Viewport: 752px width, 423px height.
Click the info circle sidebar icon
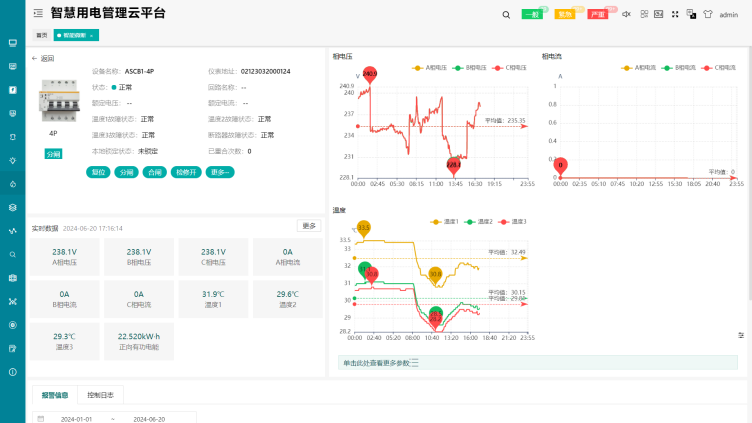point(13,372)
